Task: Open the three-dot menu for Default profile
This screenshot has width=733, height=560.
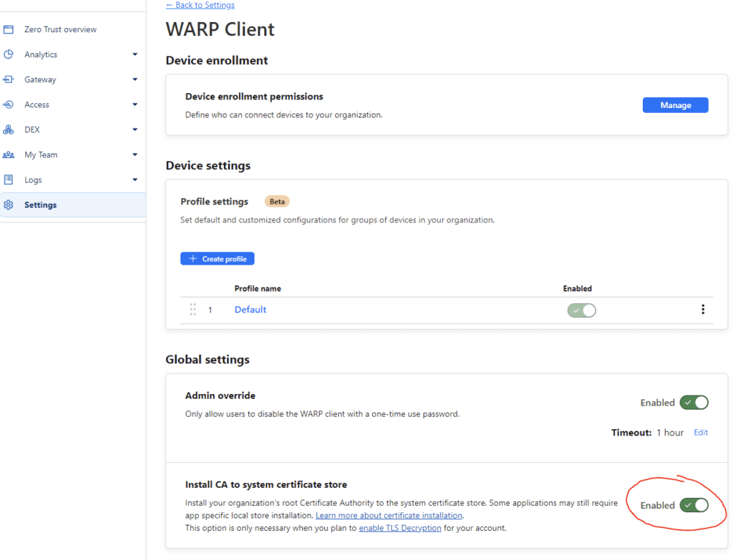Action: tap(703, 309)
